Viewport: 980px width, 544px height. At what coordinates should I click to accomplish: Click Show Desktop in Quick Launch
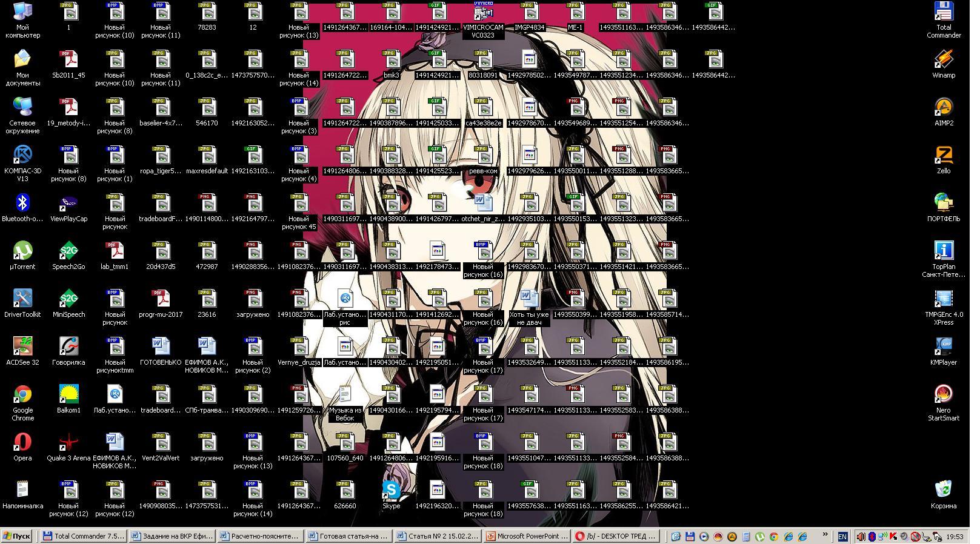click(x=676, y=537)
